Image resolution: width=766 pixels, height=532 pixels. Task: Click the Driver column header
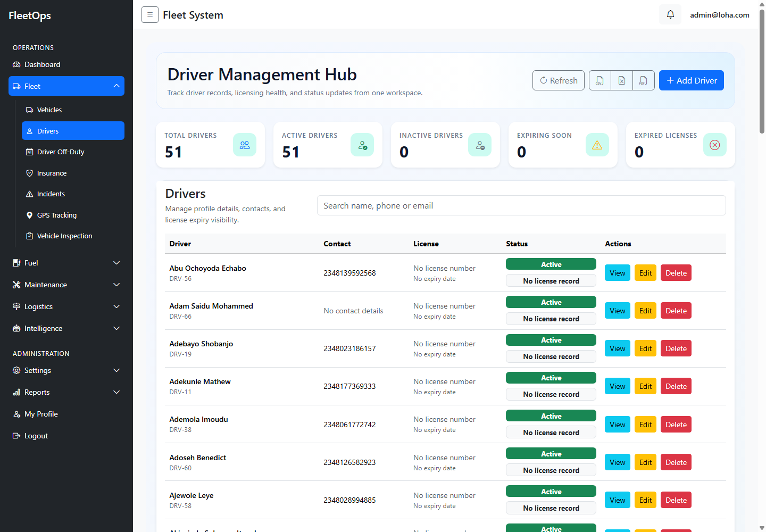(x=180, y=244)
